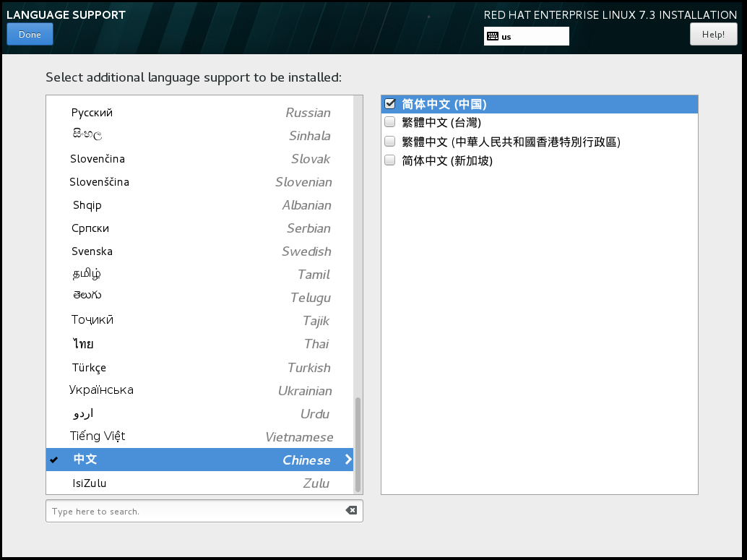Click the language list scrollbar thumb
747x560 pixels.
click(x=358, y=444)
